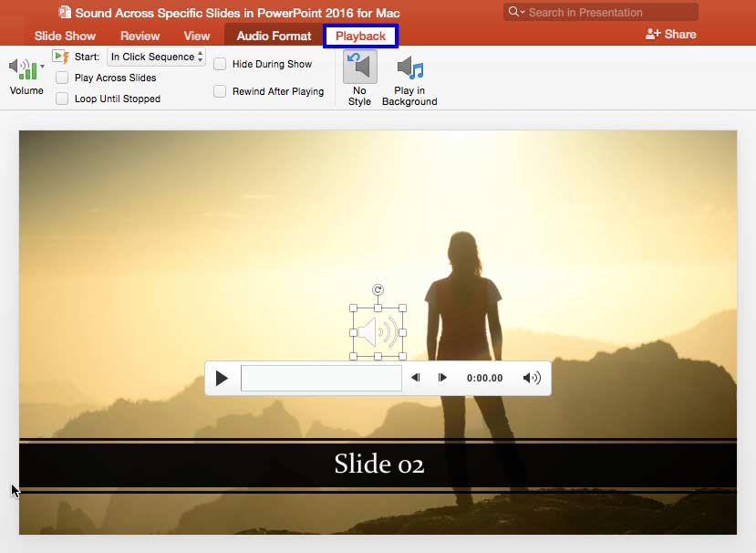Play the audio clip on the slide
756x553 pixels.
[222, 377]
